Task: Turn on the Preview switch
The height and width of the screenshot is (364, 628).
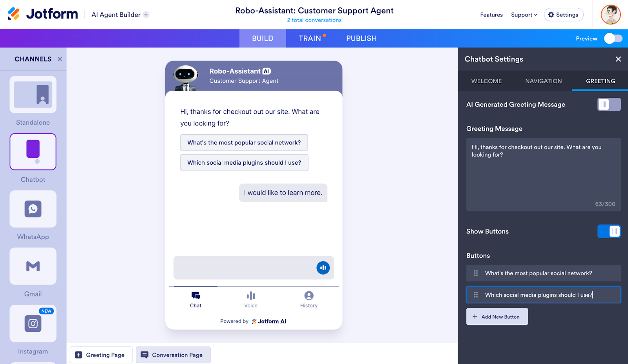Action: tap(613, 38)
